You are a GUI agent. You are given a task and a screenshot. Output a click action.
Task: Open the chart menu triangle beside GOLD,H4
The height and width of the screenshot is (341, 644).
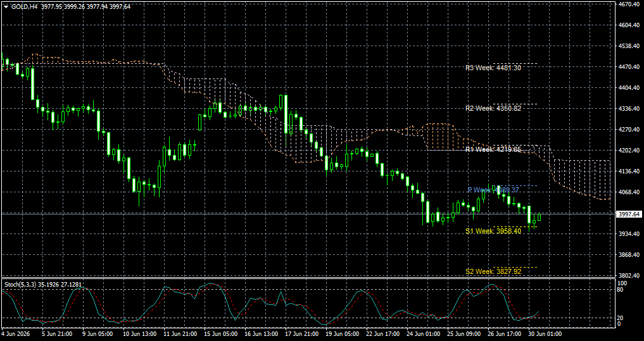6,7
